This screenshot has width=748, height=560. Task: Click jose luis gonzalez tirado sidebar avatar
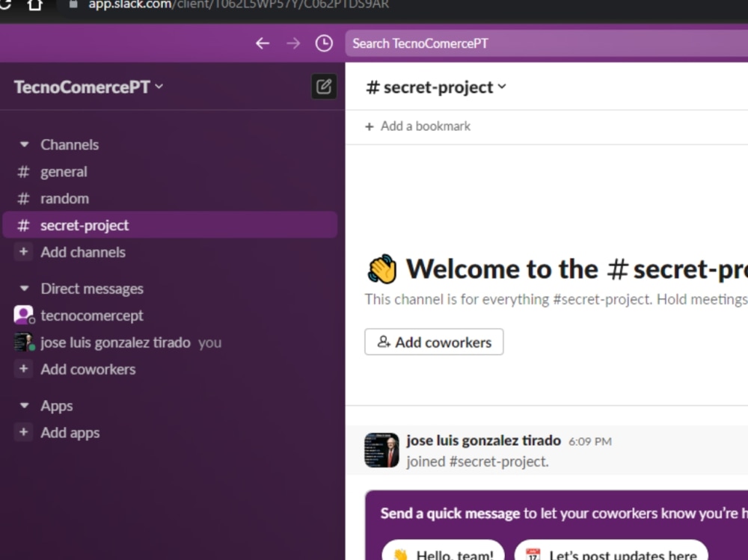[x=23, y=342]
